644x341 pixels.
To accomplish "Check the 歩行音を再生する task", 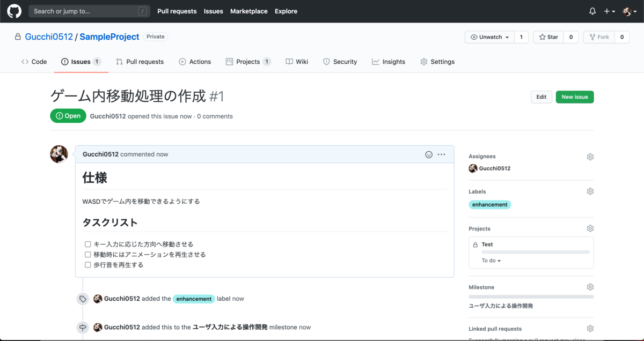I will pos(87,264).
